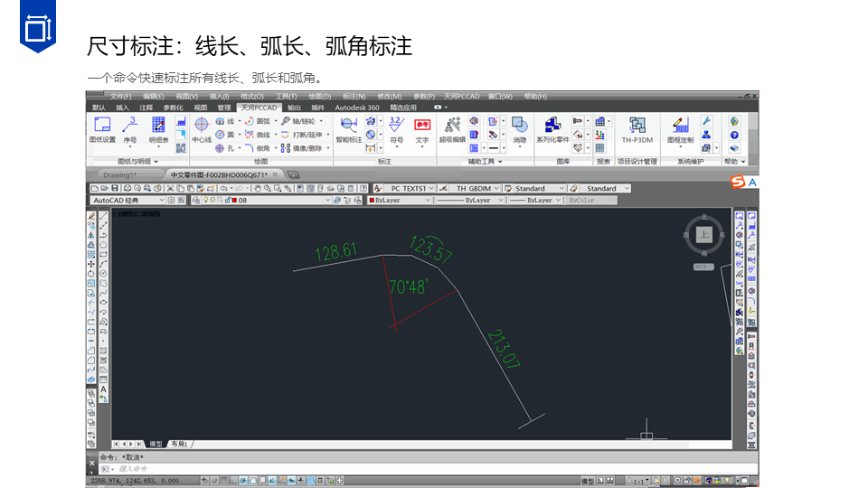The height and width of the screenshot is (488, 868).
Task: Switch to the 模型 model tab
Action: [156, 444]
